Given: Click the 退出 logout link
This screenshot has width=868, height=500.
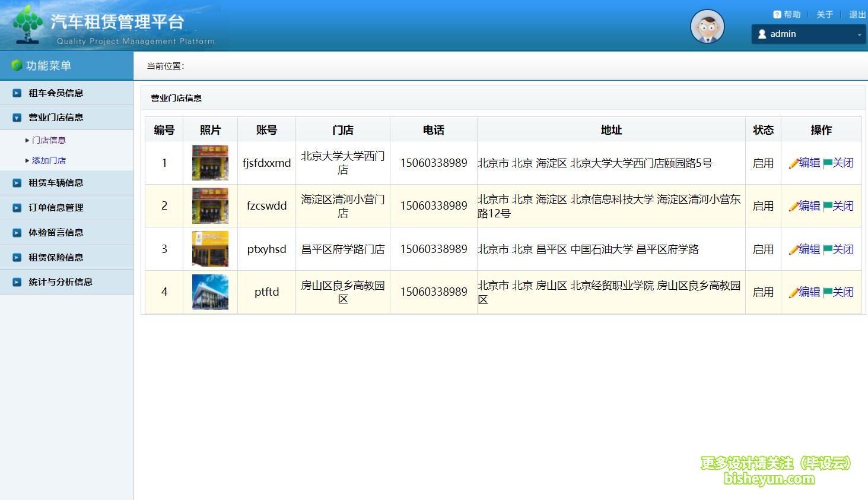Looking at the screenshot, I should pos(857,14).
